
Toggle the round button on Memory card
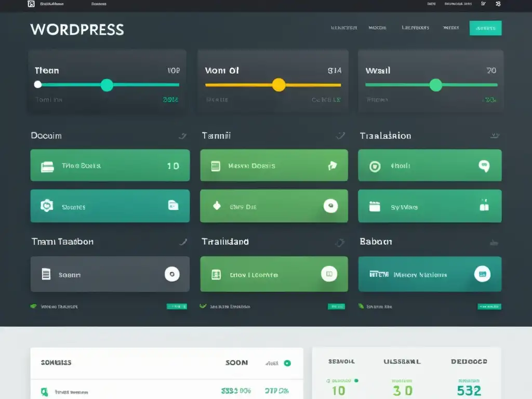(x=482, y=274)
